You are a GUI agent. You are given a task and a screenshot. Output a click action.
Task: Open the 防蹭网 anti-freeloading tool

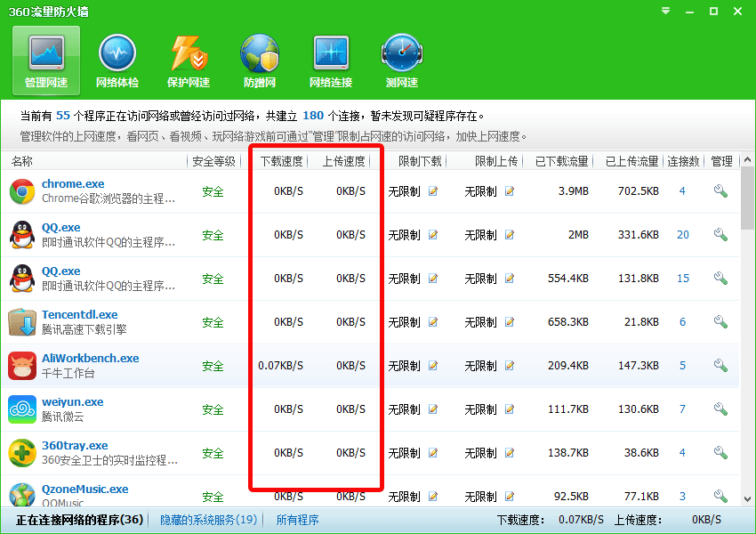coord(260,61)
